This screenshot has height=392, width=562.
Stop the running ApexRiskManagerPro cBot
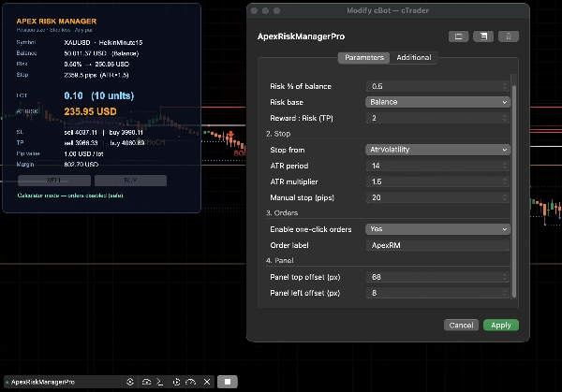tap(228, 382)
